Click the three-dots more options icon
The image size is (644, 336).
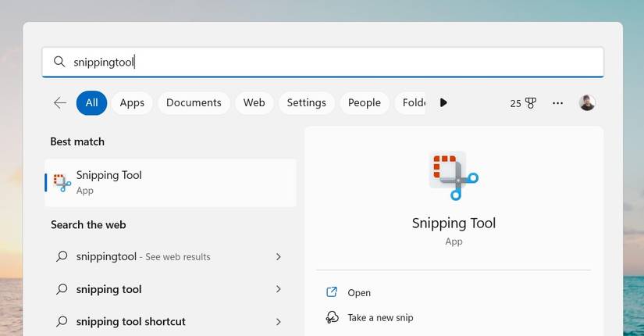pos(557,102)
